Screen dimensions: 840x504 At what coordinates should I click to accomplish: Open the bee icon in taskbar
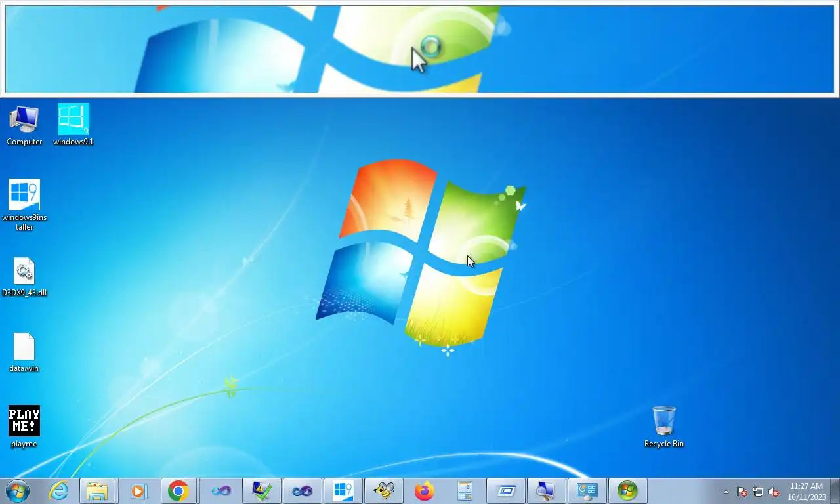coord(383,491)
